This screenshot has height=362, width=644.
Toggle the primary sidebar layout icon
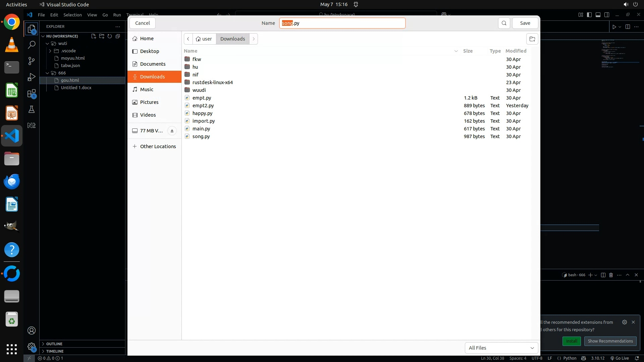click(x=589, y=15)
